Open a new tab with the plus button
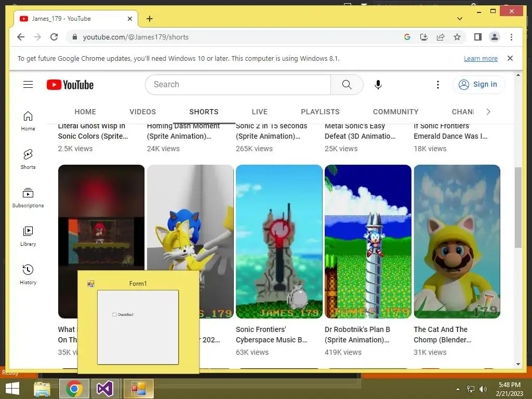Image resolution: width=532 pixels, height=399 pixels. click(x=150, y=19)
